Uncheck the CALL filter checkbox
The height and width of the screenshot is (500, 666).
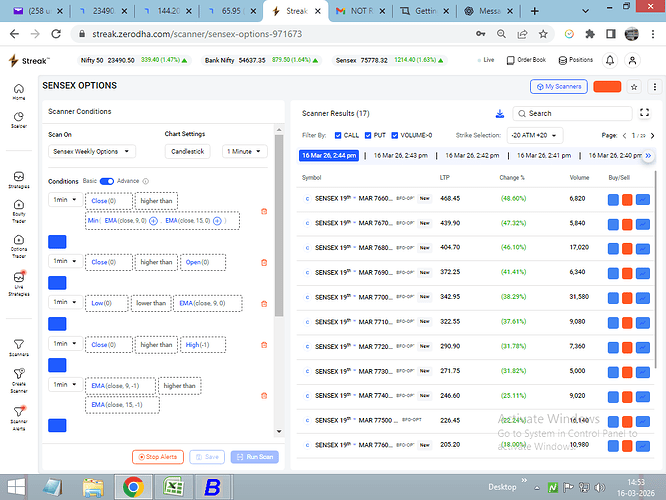(x=339, y=135)
